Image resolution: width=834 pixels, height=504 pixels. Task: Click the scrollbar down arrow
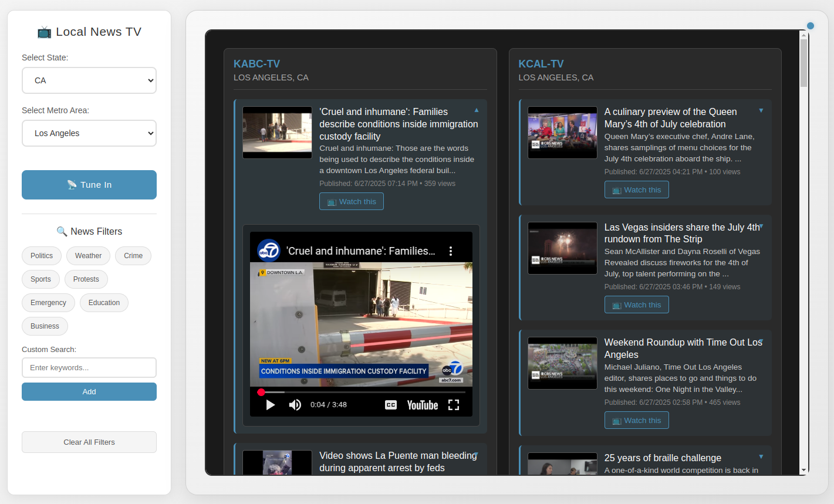click(804, 471)
